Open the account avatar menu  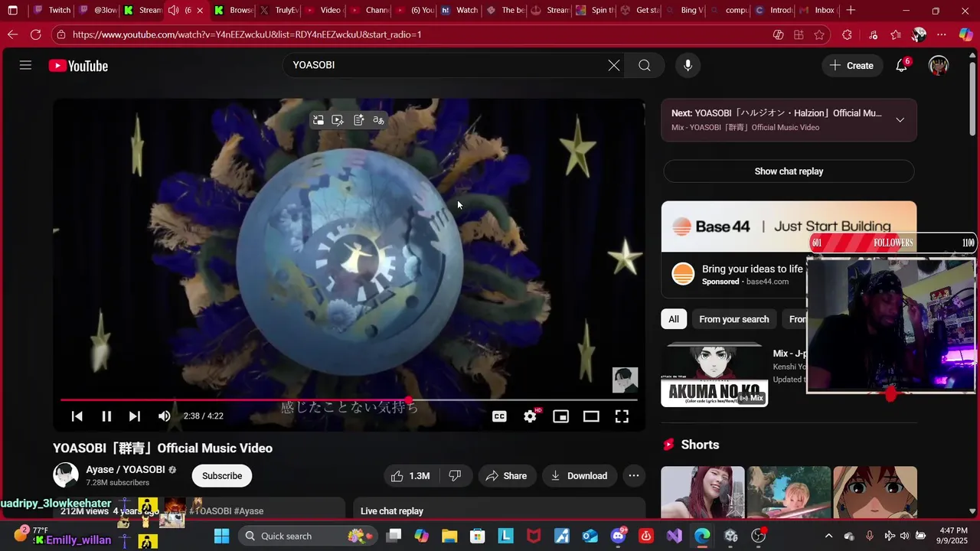939,66
